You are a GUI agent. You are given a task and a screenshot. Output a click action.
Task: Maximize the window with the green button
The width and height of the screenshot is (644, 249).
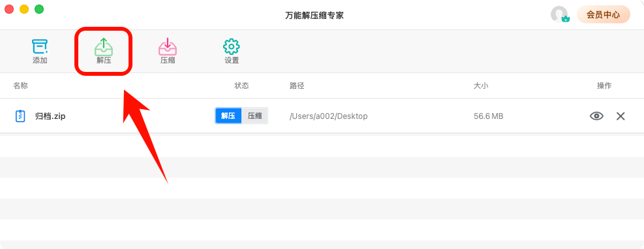point(39,9)
